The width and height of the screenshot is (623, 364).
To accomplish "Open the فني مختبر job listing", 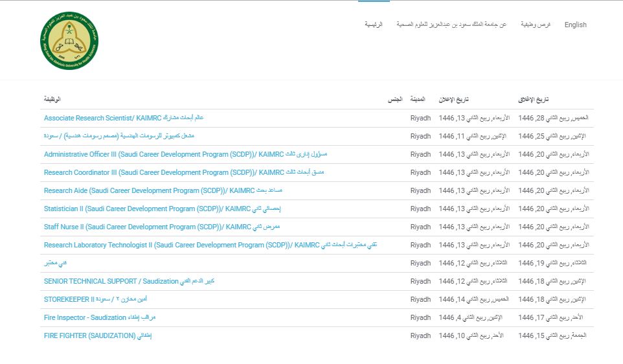I will coord(55,263).
